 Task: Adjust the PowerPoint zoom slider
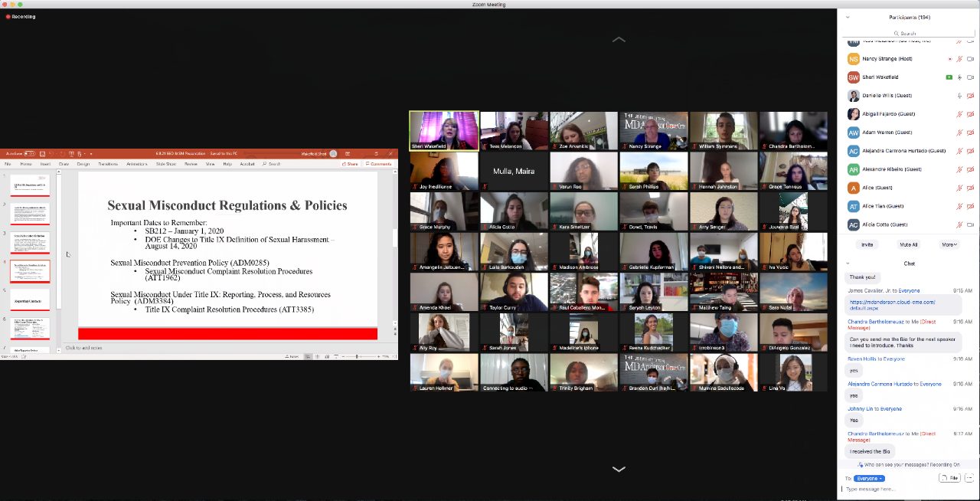click(357, 356)
